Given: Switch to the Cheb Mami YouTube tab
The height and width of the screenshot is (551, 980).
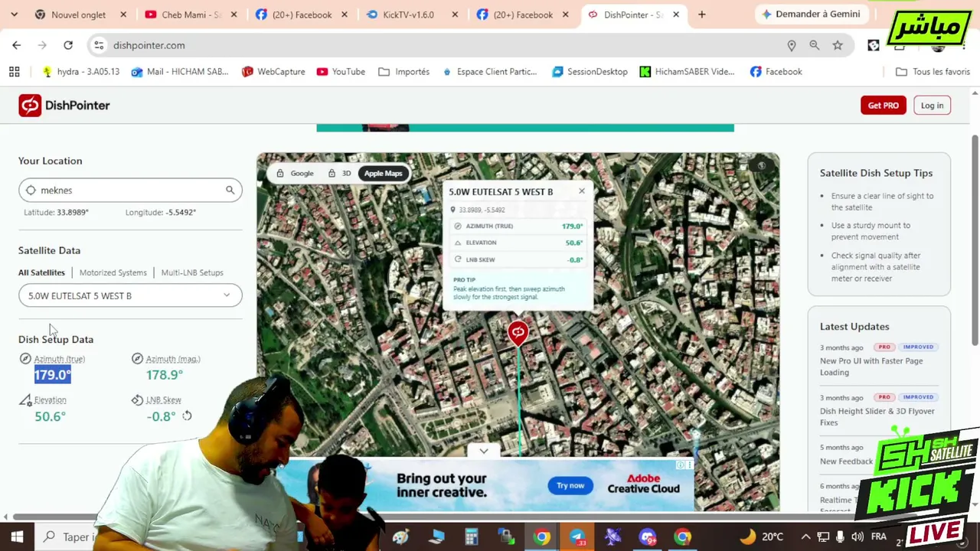Looking at the screenshot, I should [x=190, y=15].
